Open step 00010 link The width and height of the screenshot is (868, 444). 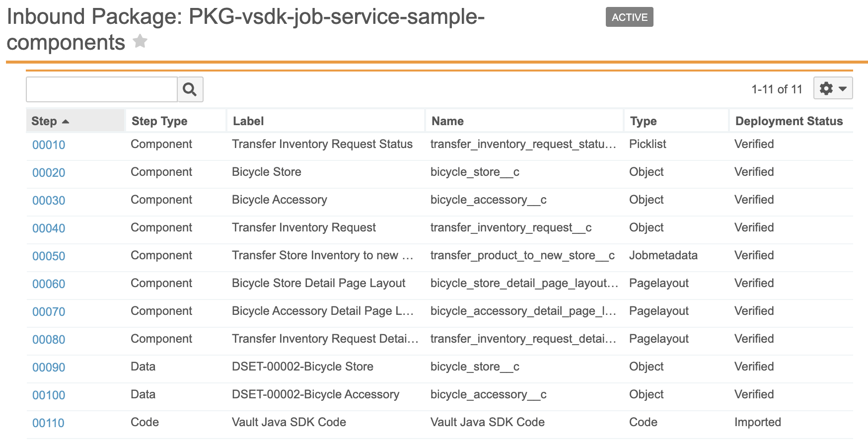click(49, 145)
